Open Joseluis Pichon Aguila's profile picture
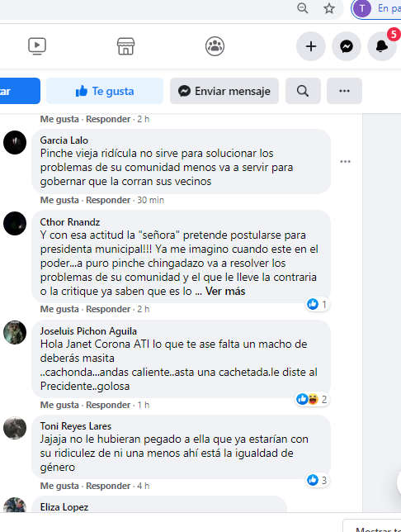Image resolution: width=401 pixels, height=532 pixels. (15, 332)
